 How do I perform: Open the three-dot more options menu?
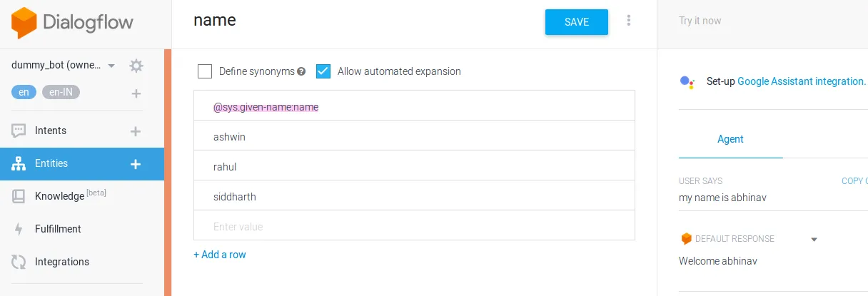629,21
